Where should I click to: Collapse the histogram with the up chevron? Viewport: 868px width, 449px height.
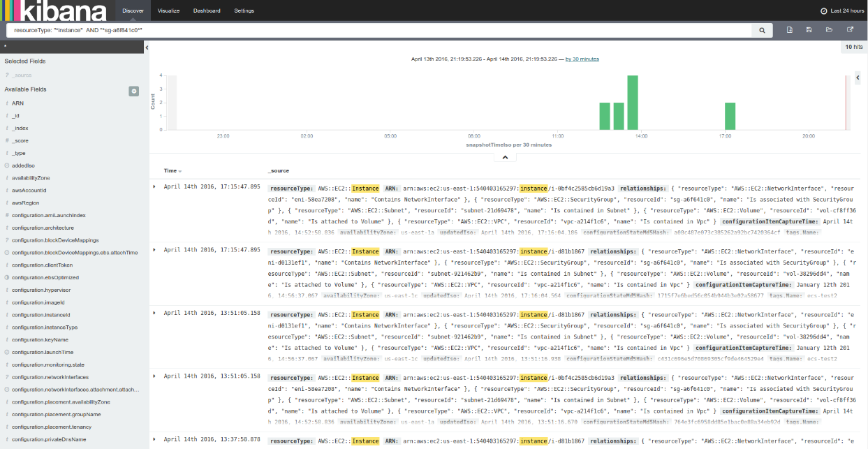505,156
